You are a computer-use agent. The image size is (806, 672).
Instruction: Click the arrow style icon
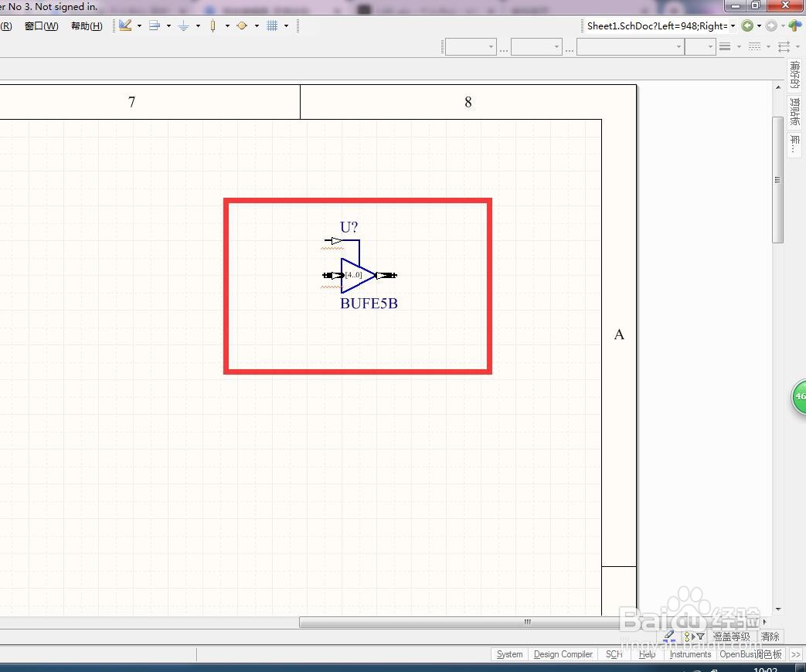(784, 47)
